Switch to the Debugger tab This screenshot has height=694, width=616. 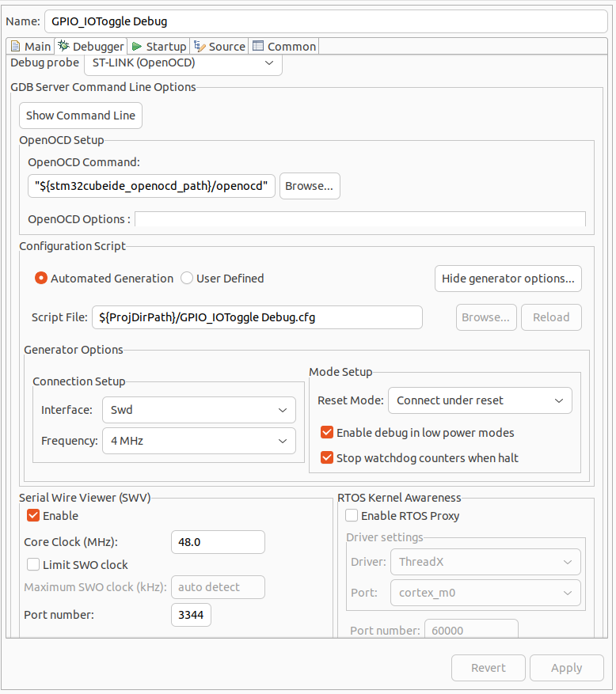[91, 47]
